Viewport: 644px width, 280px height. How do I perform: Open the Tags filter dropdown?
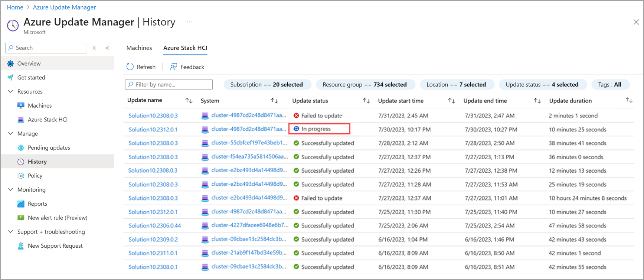[610, 85]
